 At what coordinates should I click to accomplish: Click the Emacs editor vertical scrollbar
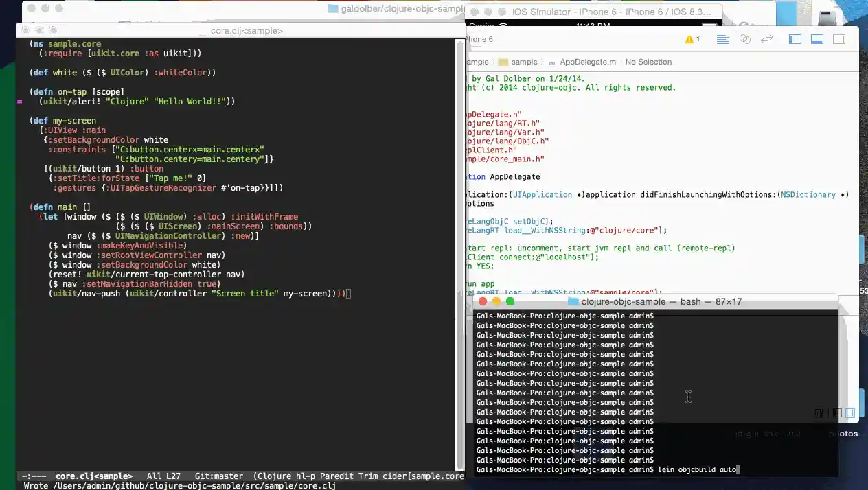coord(460,254)
